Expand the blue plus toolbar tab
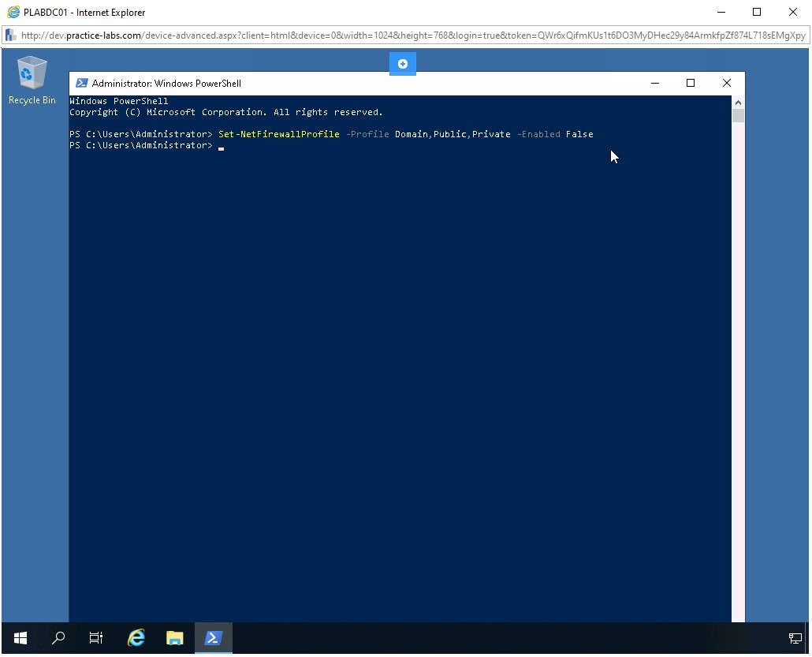This screenshot has width=812, height=657. click(x=402, y=64)
